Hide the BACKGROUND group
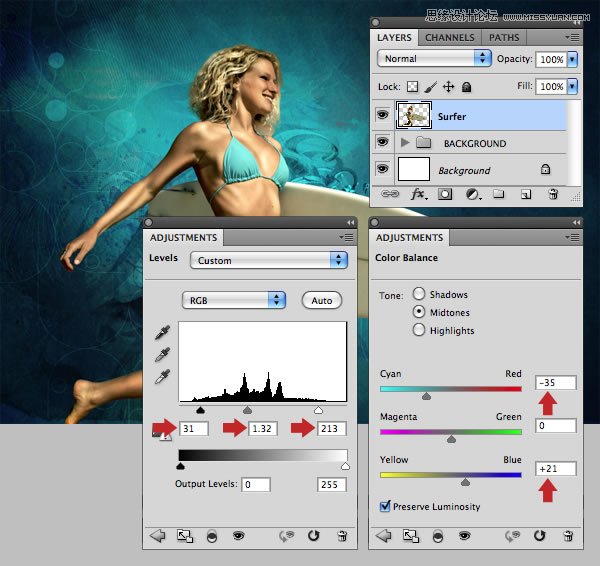 point(382,142)
